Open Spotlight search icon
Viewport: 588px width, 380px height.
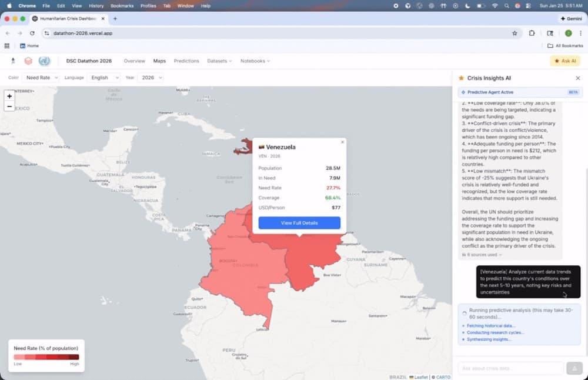[507, 6]
